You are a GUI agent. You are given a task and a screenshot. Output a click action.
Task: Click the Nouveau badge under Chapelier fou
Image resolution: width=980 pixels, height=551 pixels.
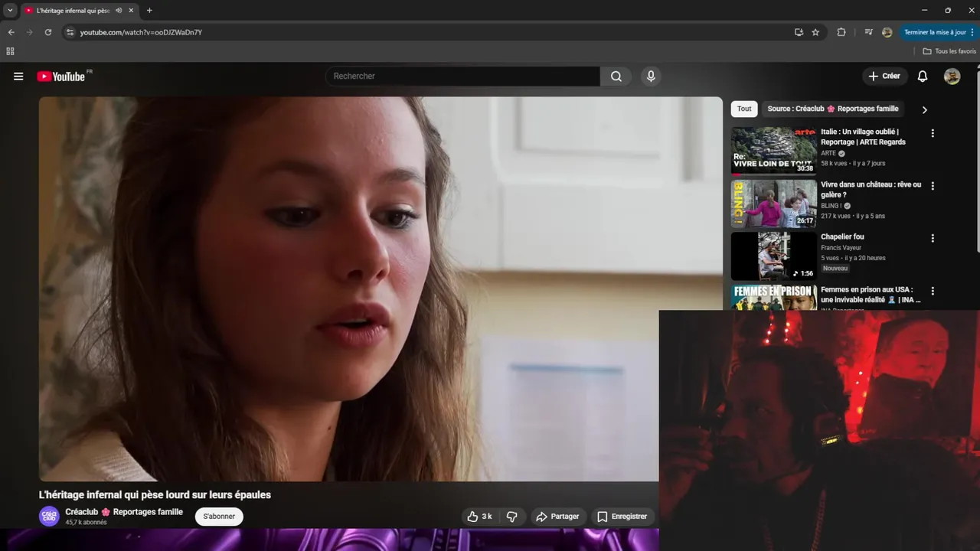(835, 269)
